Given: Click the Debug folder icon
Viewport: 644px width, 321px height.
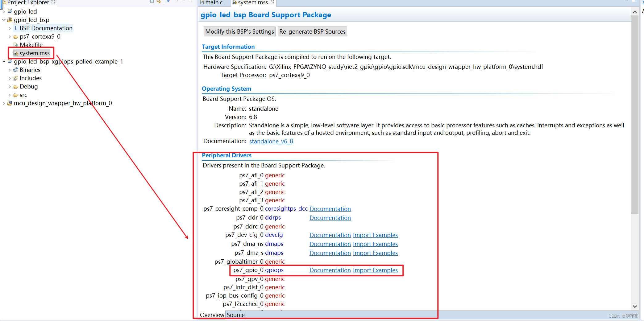Looking at the screenshot, I should click(16, 87).
